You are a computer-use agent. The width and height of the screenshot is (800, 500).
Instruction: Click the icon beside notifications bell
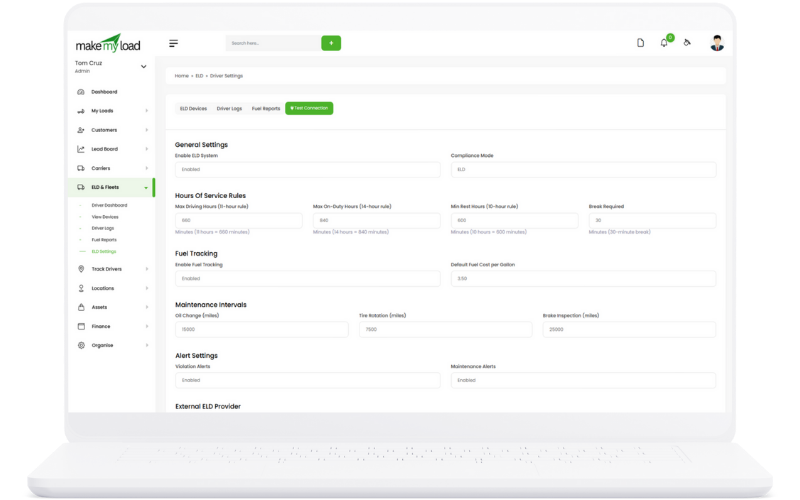click(687, 43)
